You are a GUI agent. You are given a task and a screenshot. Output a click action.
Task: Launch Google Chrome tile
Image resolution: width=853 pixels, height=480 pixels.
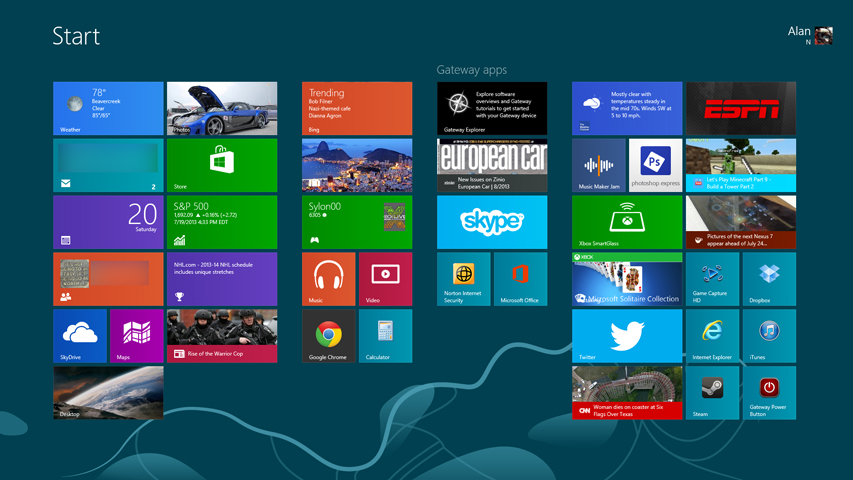(x=329, y=336)
